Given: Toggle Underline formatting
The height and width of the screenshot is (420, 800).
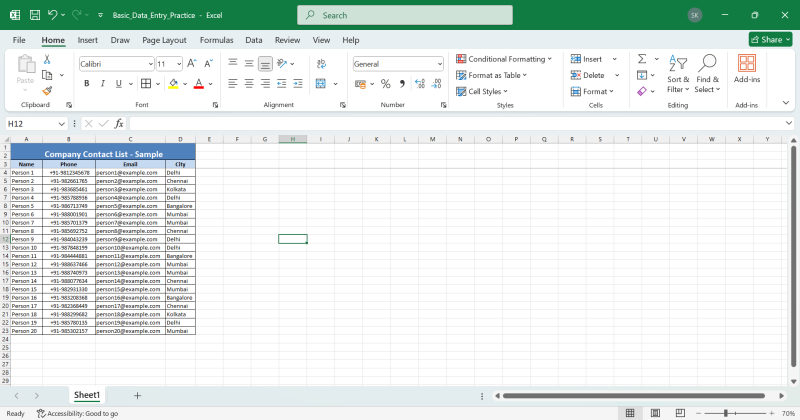Looking at the screenshot, I should [x=119, y=84].
